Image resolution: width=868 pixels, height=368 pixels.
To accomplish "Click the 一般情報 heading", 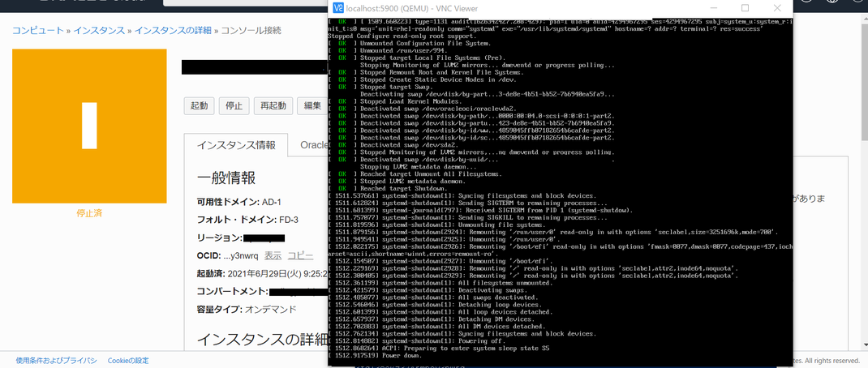I will point(226,178).
